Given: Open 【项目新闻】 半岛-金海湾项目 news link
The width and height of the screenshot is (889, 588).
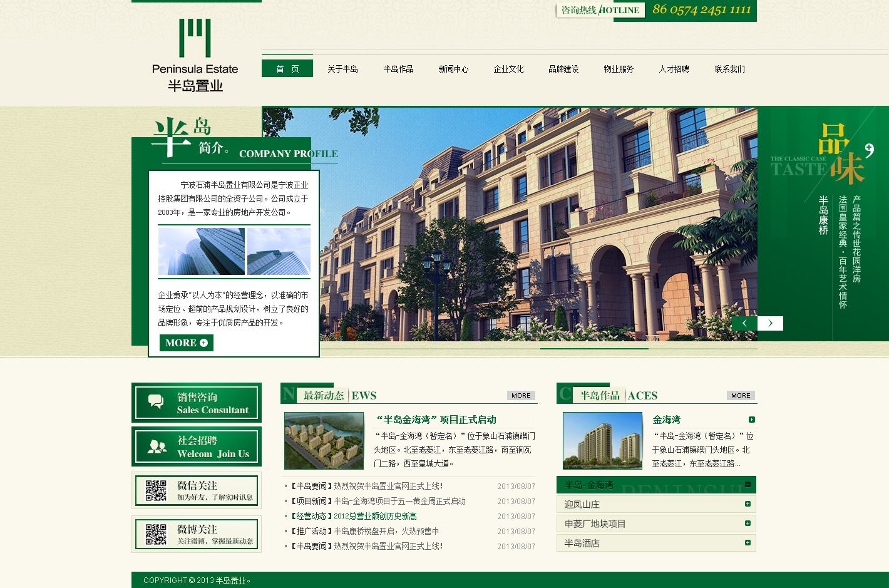Looking at the screenshot, I should pyautogui.click(x=379, y=501).
